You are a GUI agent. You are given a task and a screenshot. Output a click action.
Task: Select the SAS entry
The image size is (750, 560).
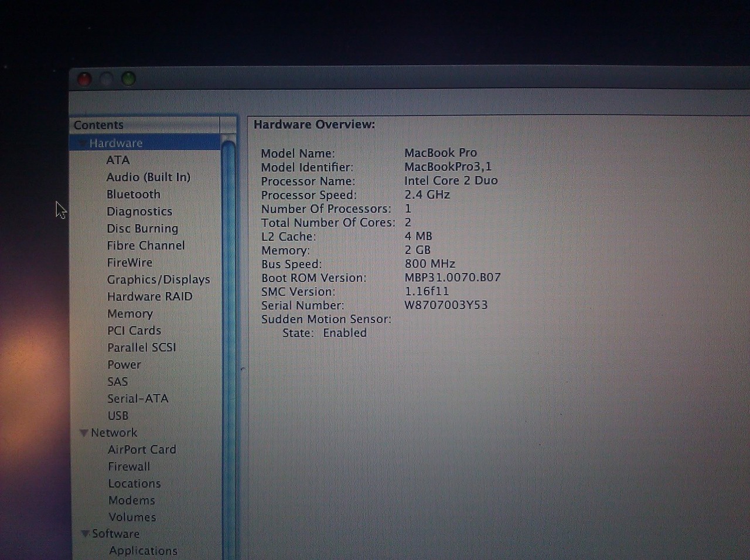pyautogui.click(x=117, y=381)
